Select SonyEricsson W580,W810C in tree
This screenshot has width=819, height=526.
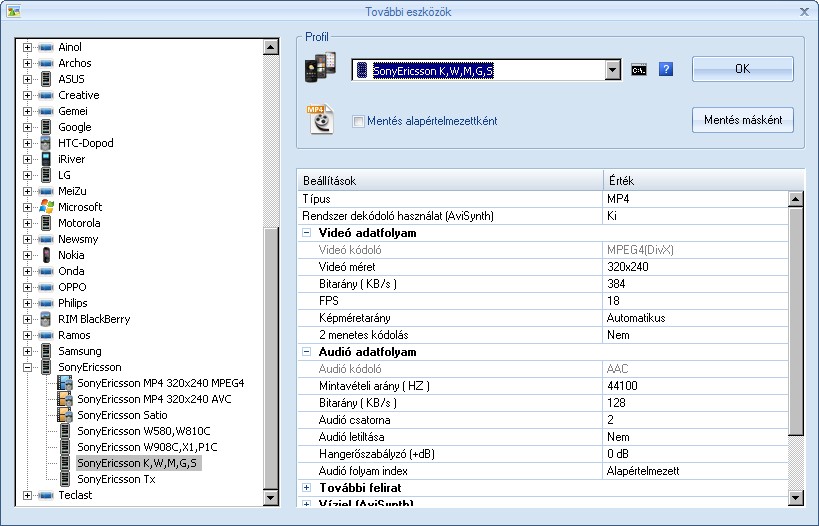144,431
